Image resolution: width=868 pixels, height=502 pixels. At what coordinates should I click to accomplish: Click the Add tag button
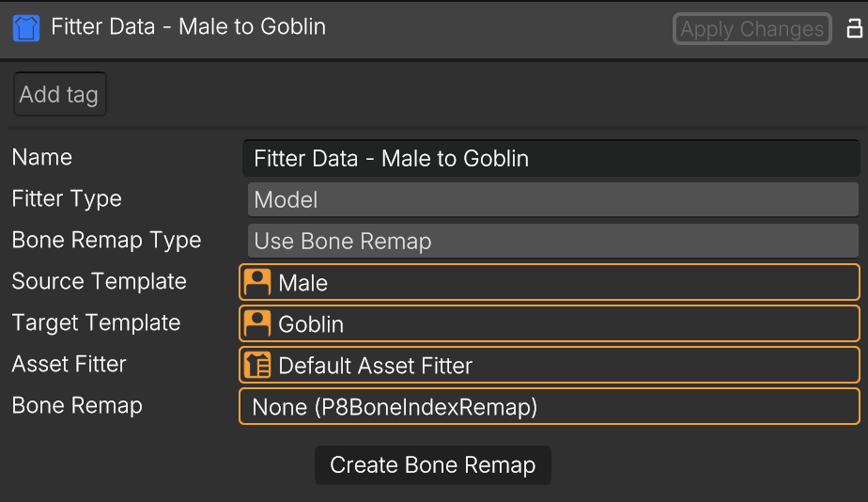point(60,94)
